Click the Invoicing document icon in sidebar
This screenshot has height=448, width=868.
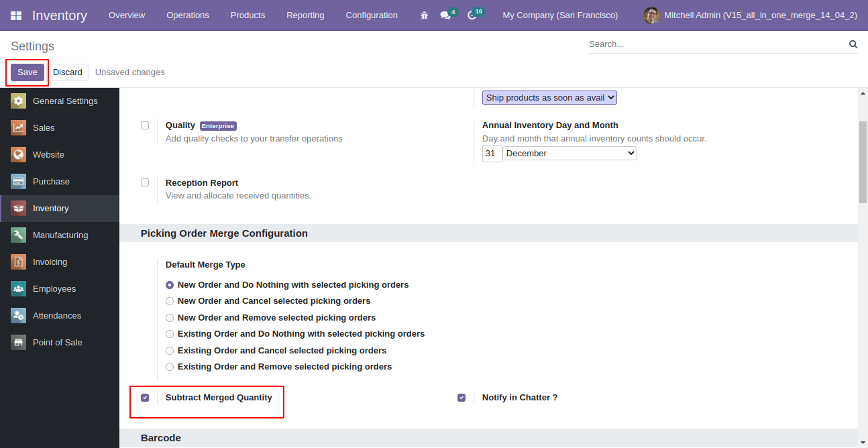pyautogui.click(x=19, y=262)
